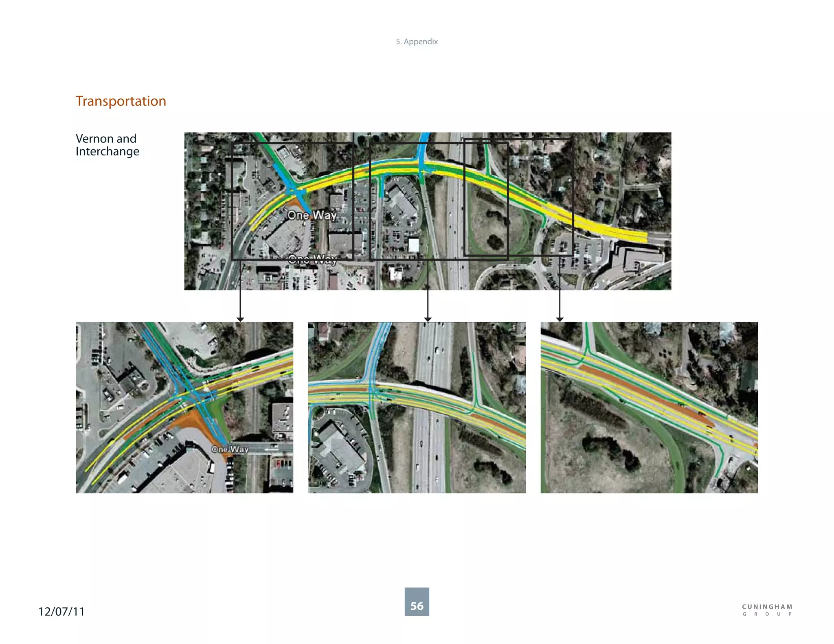Open the large overview aerial map
834x644 pixels.
point(428,211)
